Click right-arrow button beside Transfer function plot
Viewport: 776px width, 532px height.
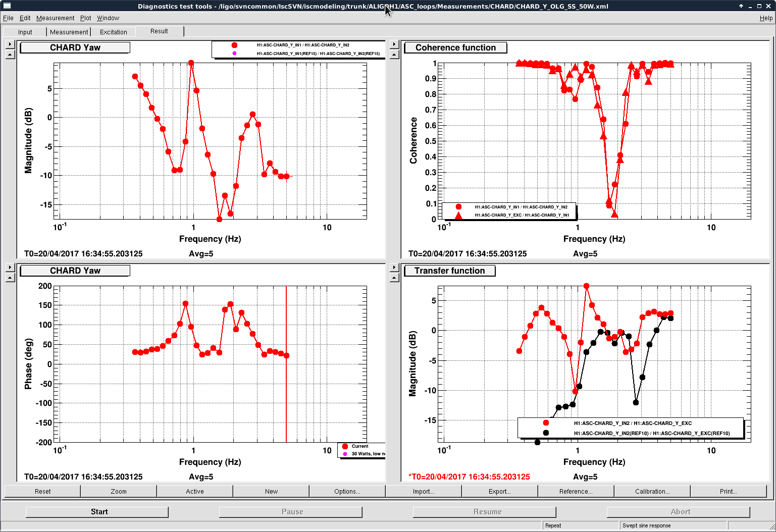point(394,268)
